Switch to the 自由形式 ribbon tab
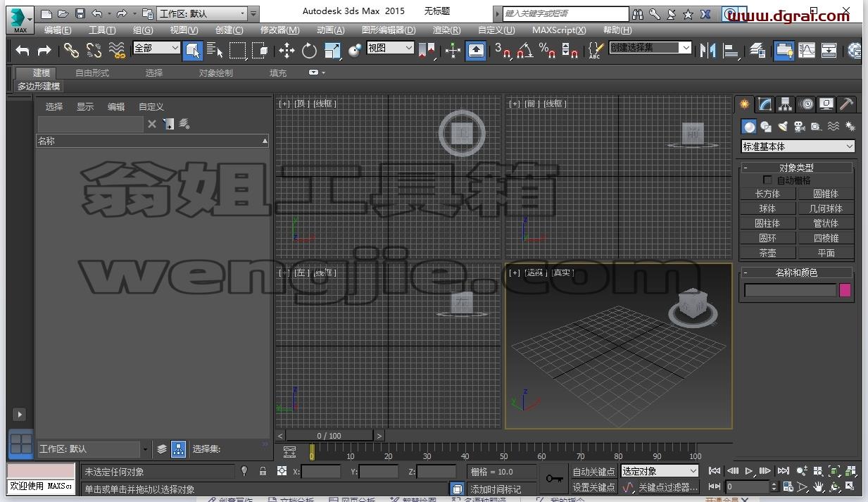Viewport: 868px width, 502px height. coord(92,73)
